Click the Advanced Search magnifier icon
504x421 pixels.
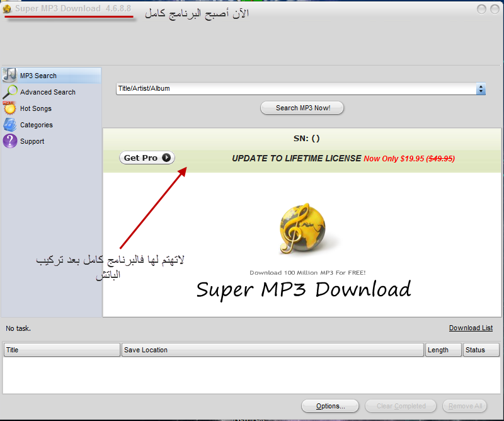[x=9, y=92]
